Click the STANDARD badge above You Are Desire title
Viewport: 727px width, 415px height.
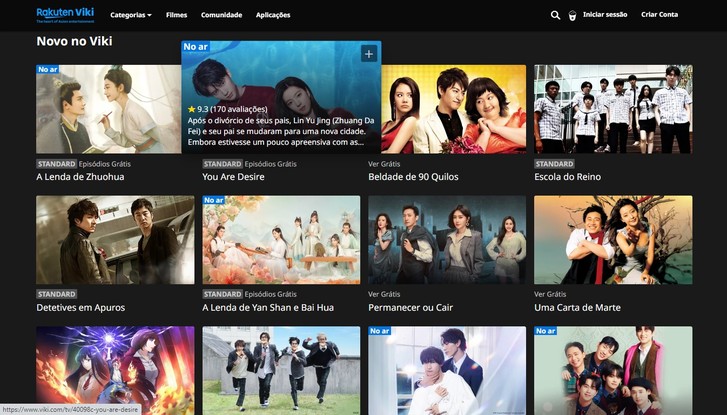[223, 164]
